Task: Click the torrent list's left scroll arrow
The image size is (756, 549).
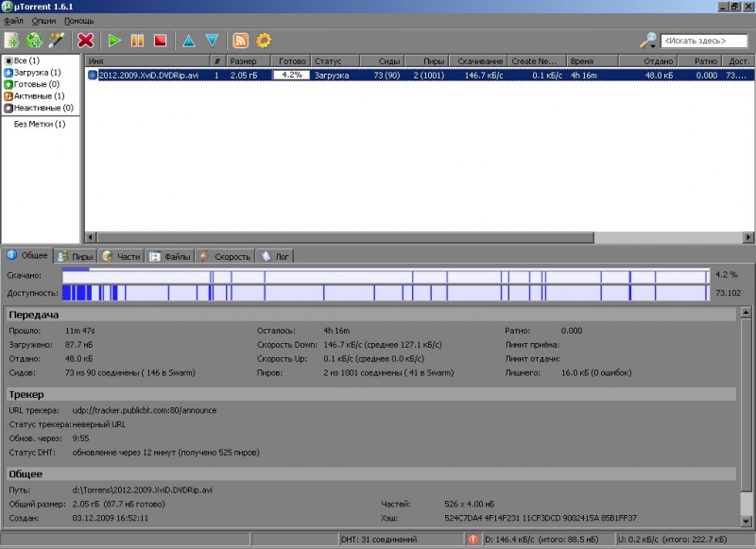Action: [x=91, y=237]
